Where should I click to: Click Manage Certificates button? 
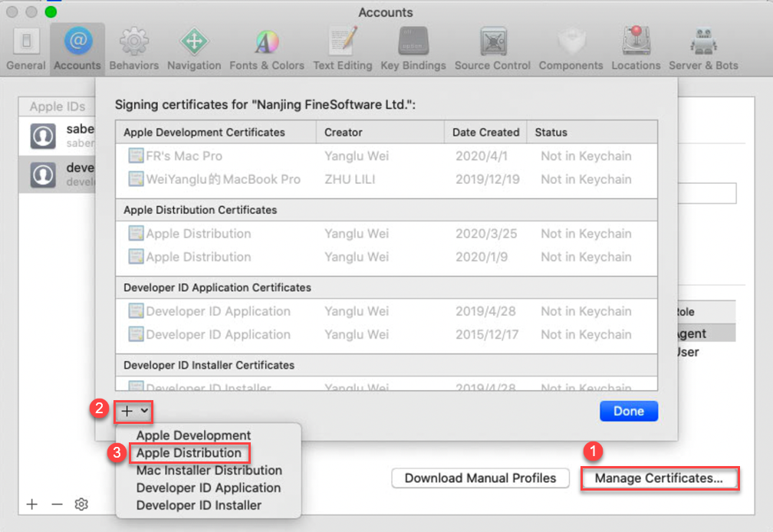(660, 478)
